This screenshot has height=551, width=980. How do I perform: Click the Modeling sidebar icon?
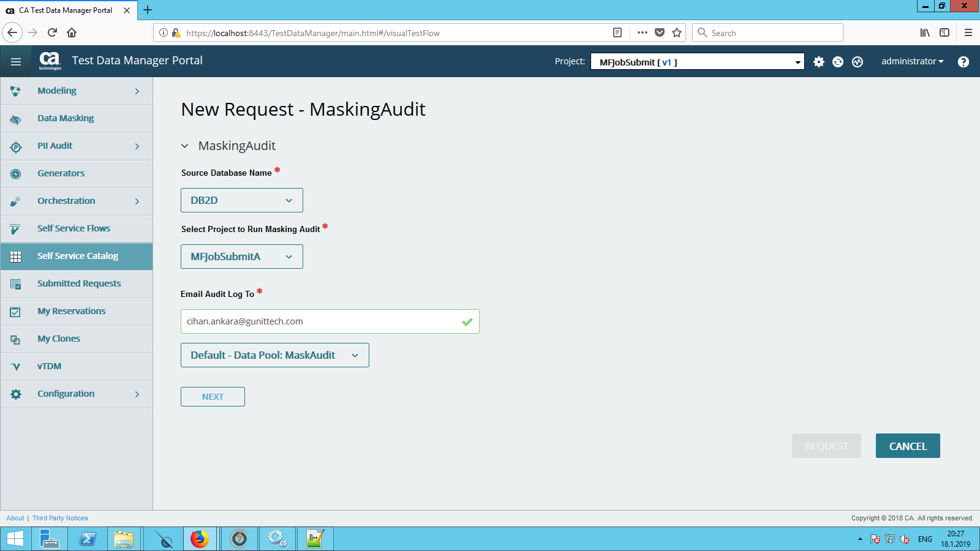[16, 91]
